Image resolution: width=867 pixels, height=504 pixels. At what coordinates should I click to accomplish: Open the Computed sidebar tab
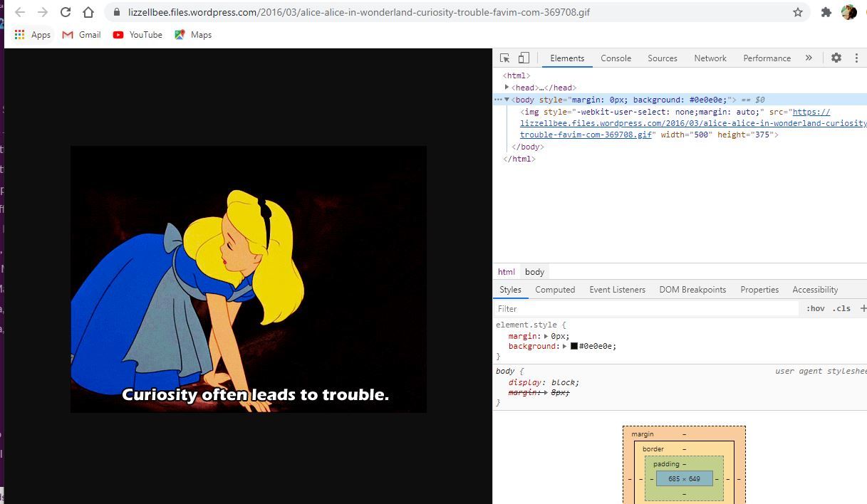click(555, 290)
